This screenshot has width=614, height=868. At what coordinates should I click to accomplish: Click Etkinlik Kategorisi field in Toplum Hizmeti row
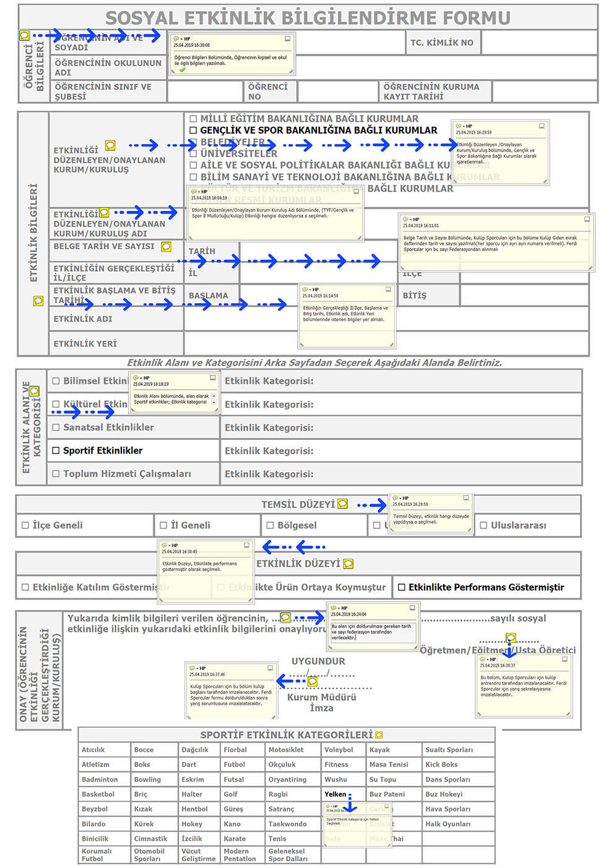click(401, 474)
